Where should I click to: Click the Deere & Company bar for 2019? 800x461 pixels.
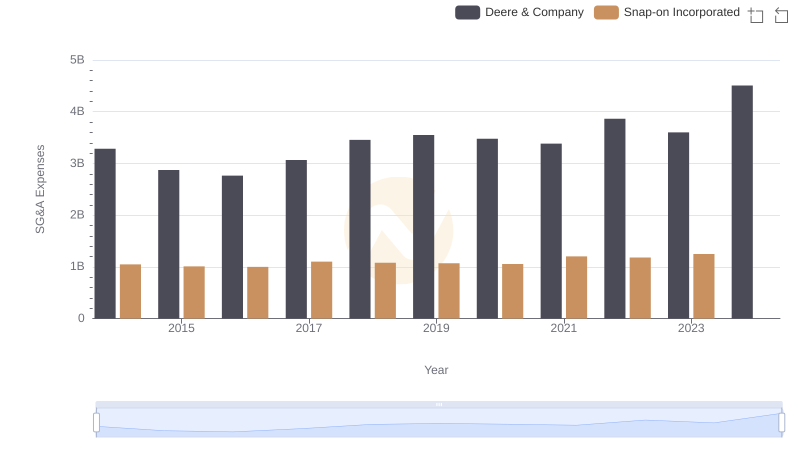coord(423,227)
